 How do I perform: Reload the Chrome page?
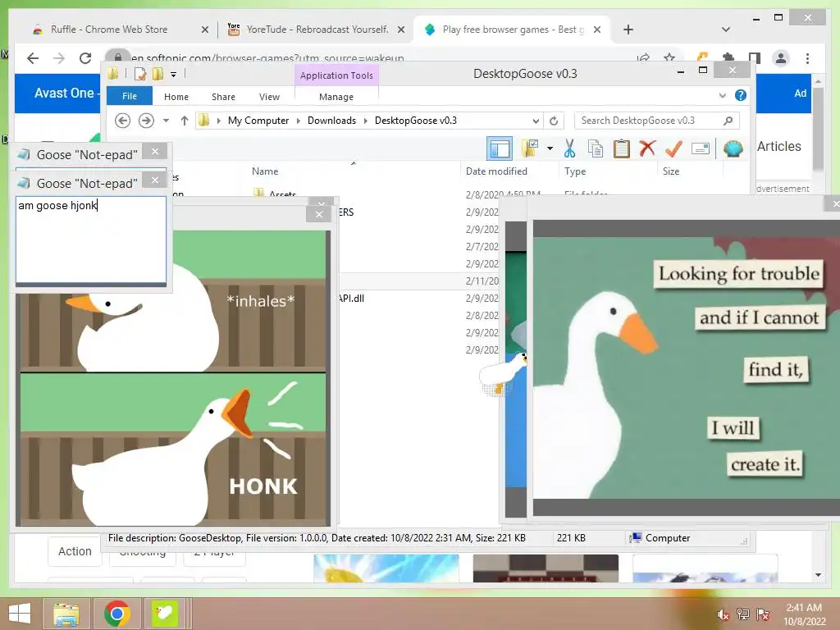(x=85, y=58)
